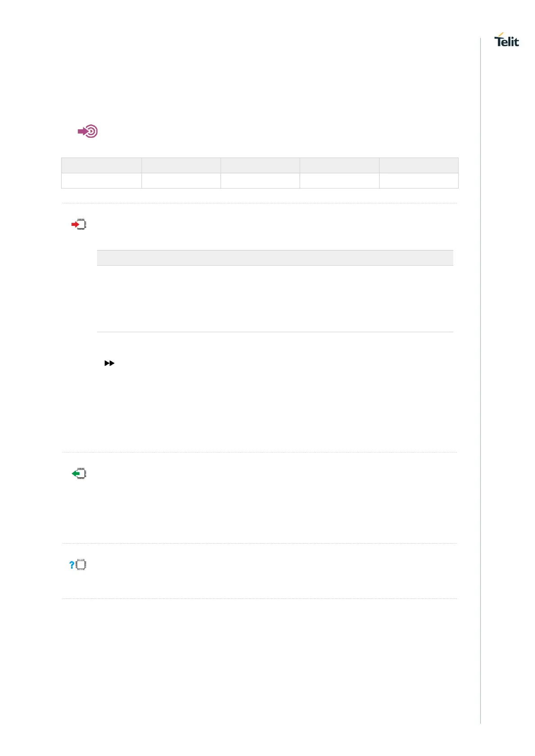Click the fourth gray header cell of the five-column table

point(339,165)
